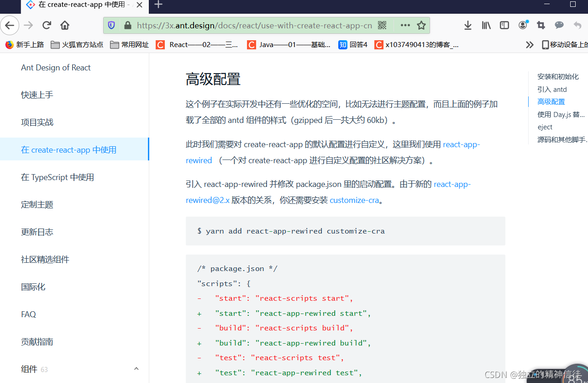588x383 pixels.
Task: Open Java——01 基础 bookmark
Action: pyautogui.click(x=289, y=44)
